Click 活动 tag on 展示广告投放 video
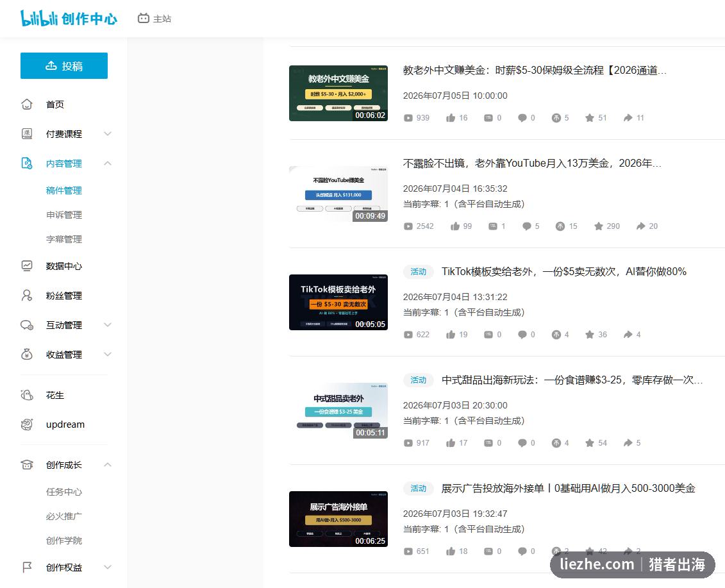The width and height of the screenshot is (725, 588). coord(419,489)
